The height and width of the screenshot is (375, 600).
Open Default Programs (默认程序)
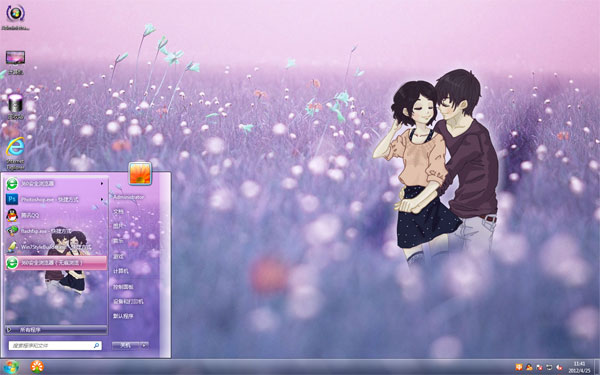[123, 316]
